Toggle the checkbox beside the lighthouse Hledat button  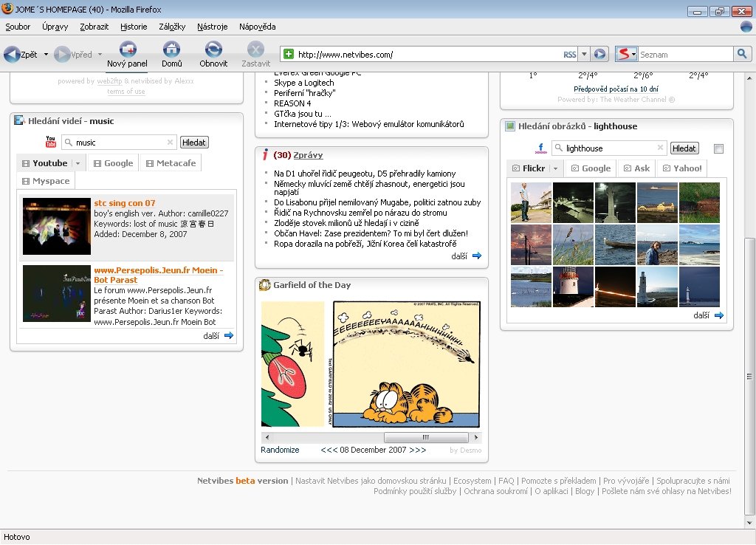coord(718,148)
